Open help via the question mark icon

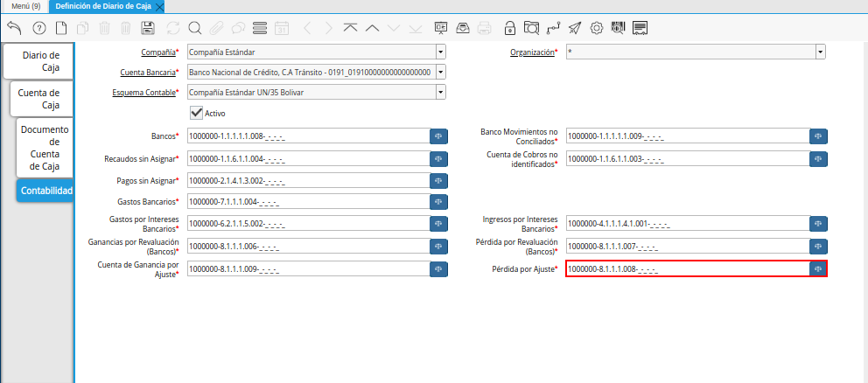(38, 28)
